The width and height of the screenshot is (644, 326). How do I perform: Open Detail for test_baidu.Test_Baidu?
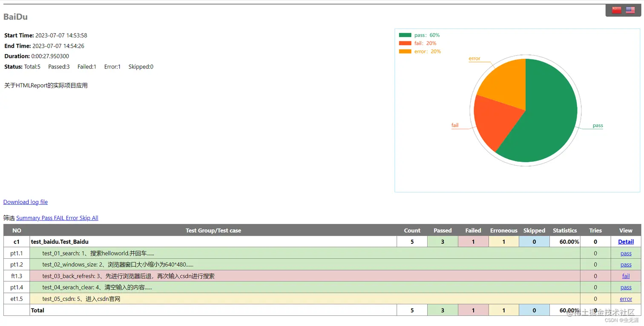click(626, 242)
